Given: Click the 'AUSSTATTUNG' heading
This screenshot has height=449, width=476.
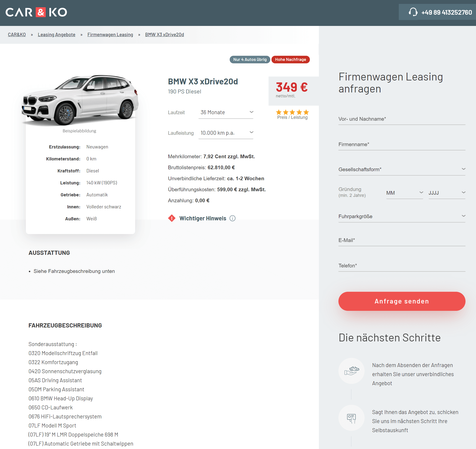Looking at the screenshot, I should [49, 253].
